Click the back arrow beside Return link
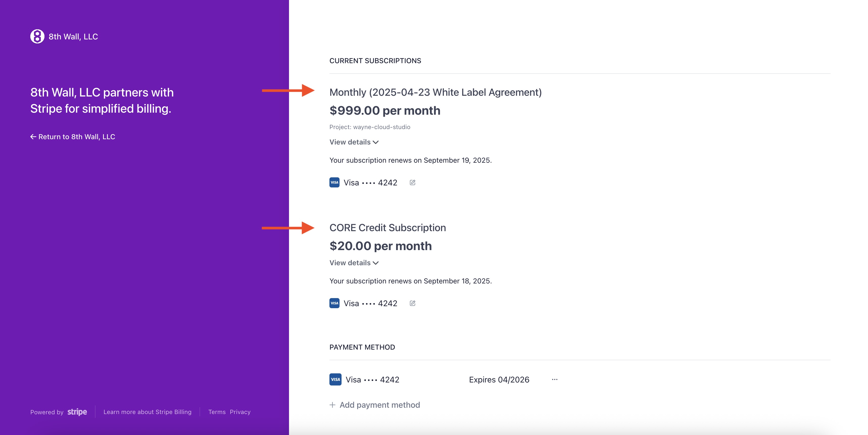Image resolution: width=868 pixels, height=435 pixels. (x=33, y=137)
